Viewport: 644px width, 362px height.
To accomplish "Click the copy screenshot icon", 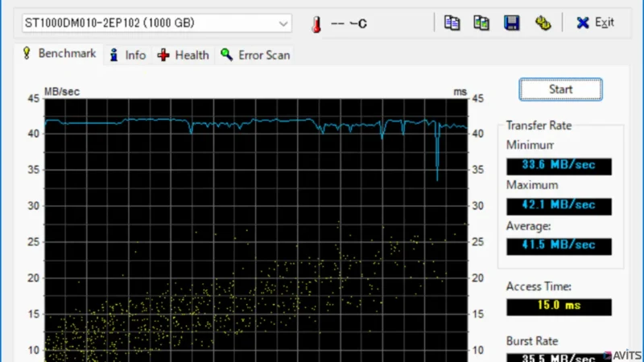I will tap(481, 23).
